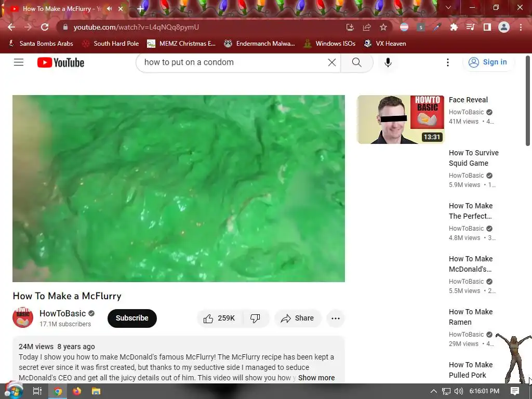This screenshot has height=399, width=532.
Task: Click the page vertical scrollbar
Action: coord(528,101)
